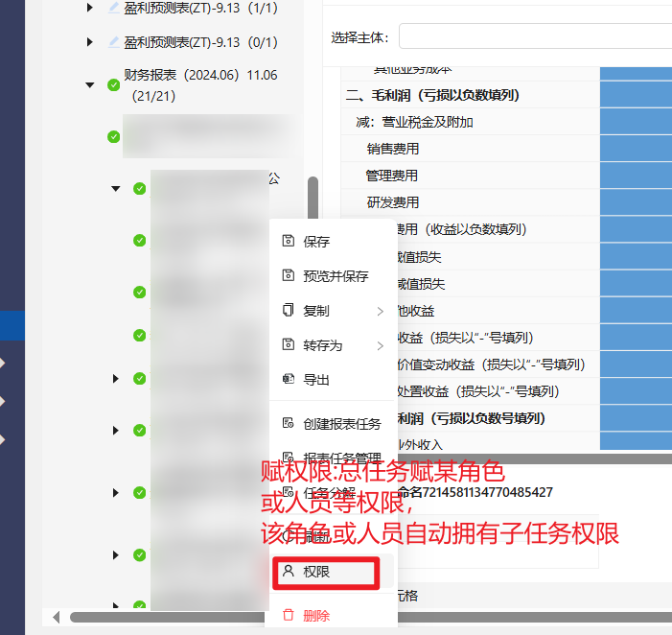Click the save icon next to 保存
Viewport: 672px width, 635px height.
(289, 241)
